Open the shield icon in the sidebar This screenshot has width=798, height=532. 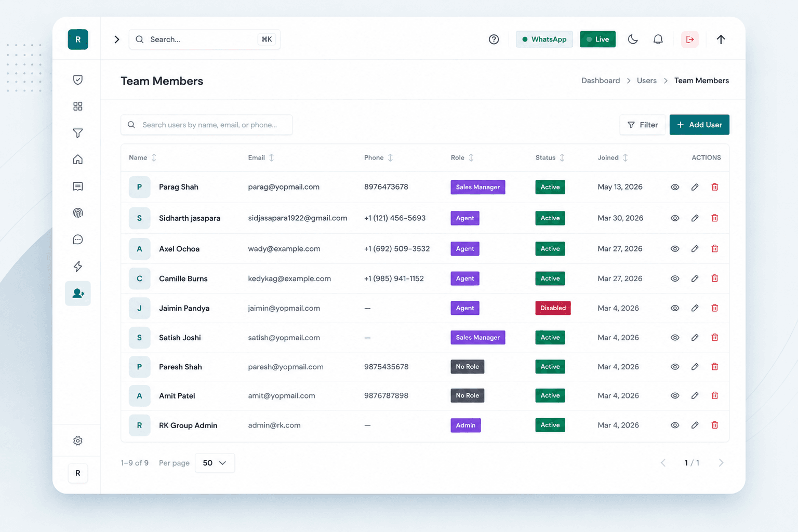78,80
